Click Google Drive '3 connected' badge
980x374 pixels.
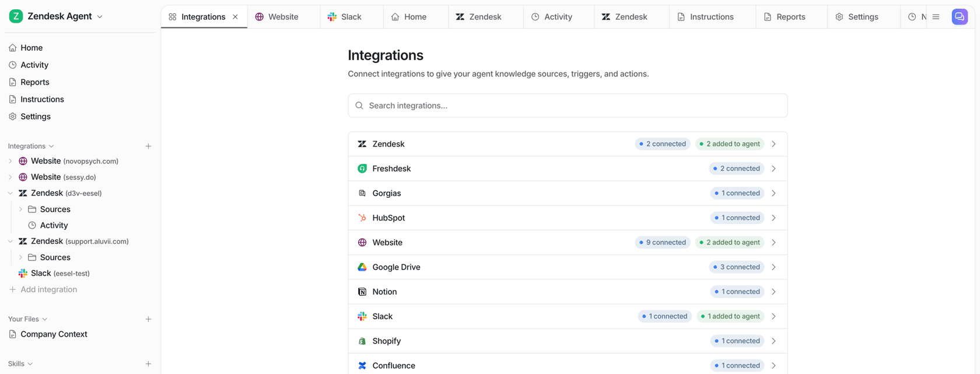(737, 267)
